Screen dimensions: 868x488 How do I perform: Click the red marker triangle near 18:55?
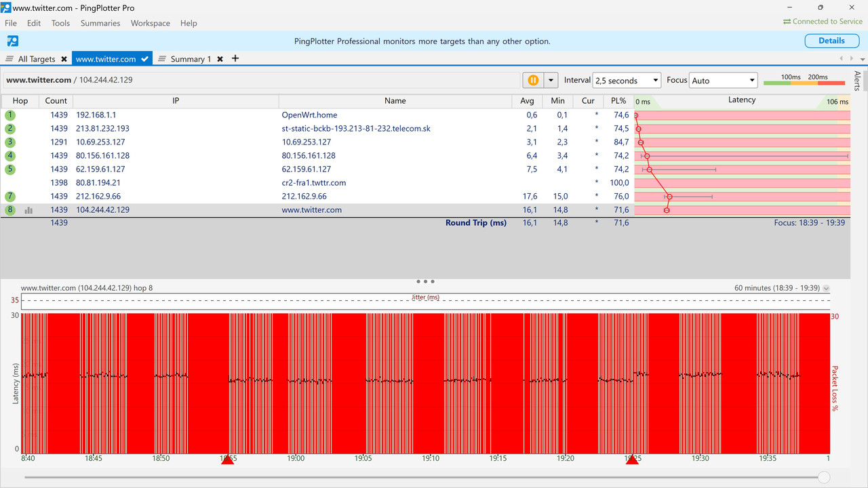(227, 460)
